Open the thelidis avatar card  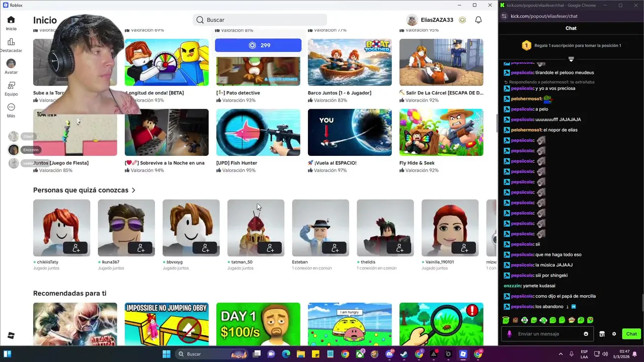[x=385, y=228]
